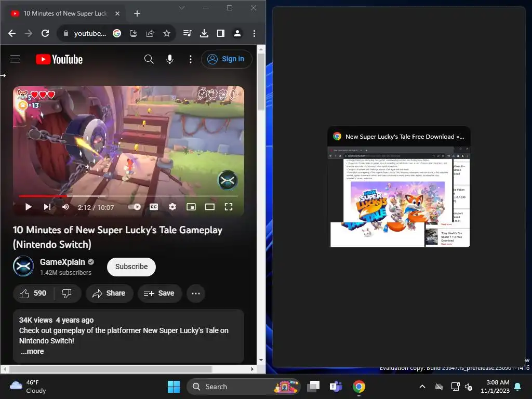Open the video settings gear

[172, 207]
